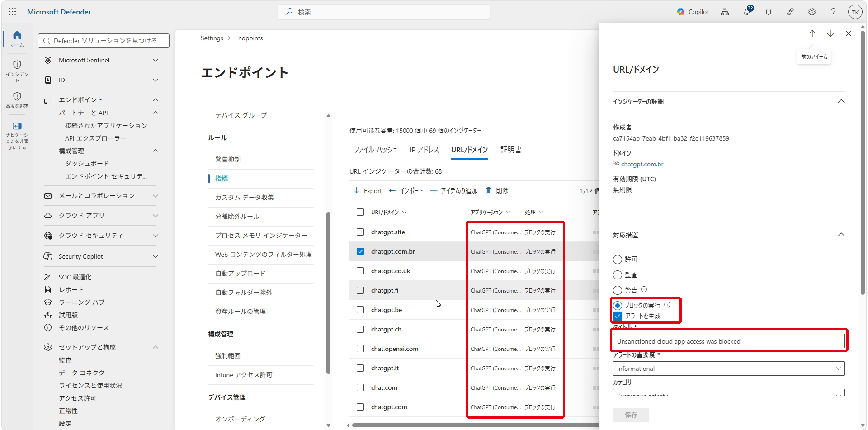This screenshot has height=430, width=868.
Task: Open the chatgpt.com.br domain link
Action: [x=642, y=164]
